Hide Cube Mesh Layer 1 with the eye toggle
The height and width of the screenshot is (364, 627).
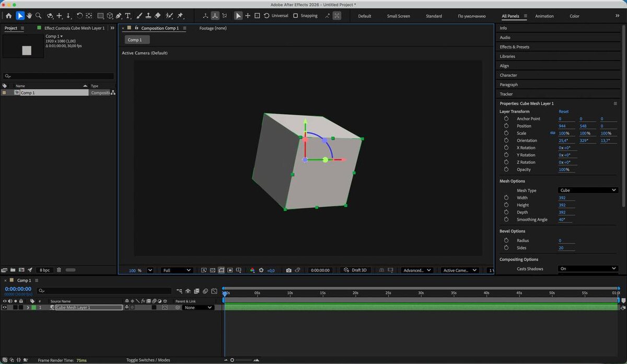(x=5, y=308)
